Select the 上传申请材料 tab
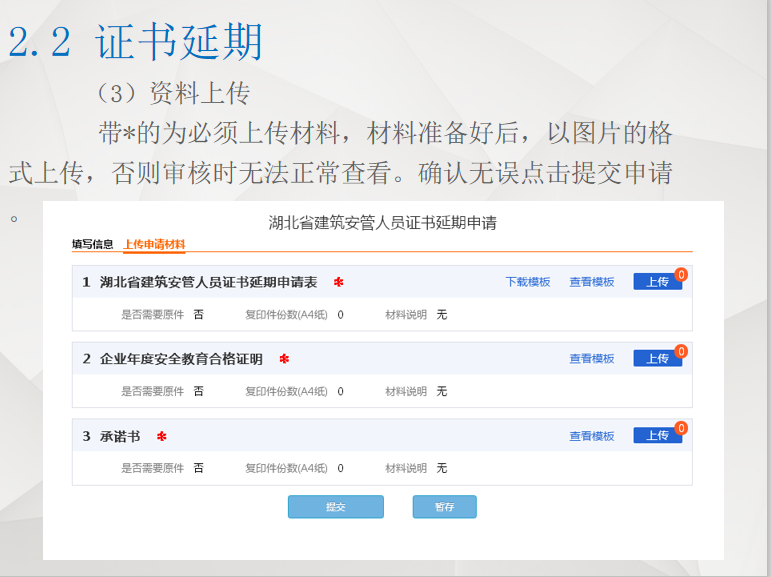771x577 pixels. coord(154,244)
